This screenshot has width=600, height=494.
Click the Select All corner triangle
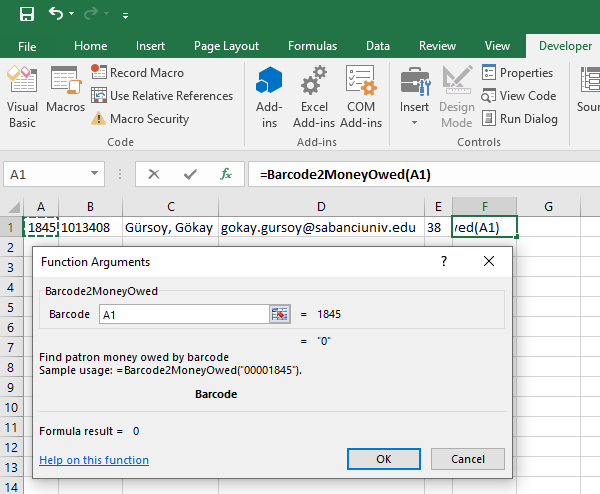[14, 207]
